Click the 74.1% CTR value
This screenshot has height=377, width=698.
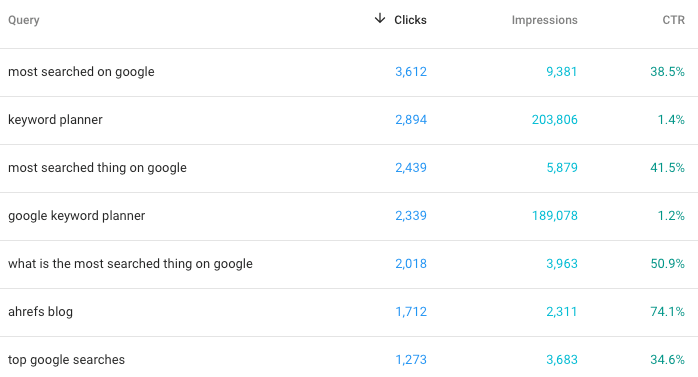click(x=667, y=312)
